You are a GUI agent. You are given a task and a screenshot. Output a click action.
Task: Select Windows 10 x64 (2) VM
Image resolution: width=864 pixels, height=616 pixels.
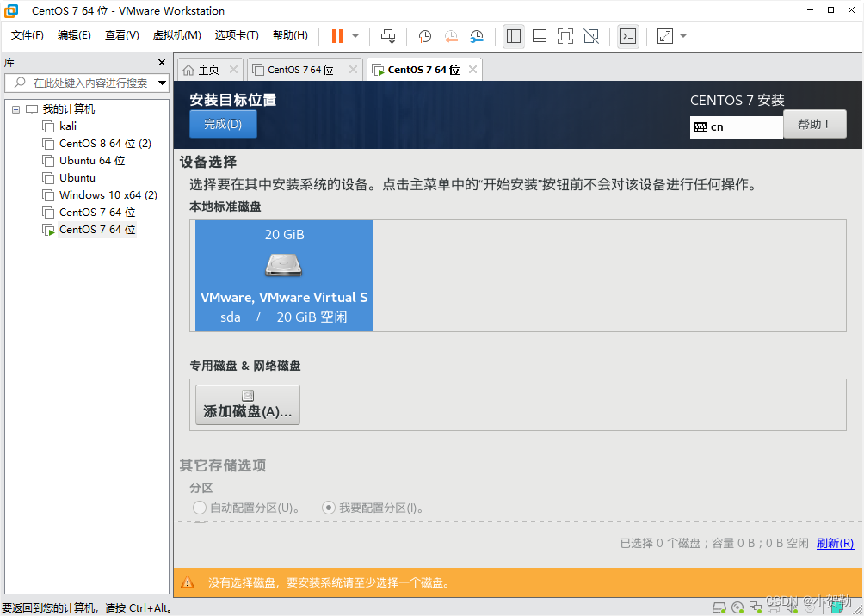[108, 195]
